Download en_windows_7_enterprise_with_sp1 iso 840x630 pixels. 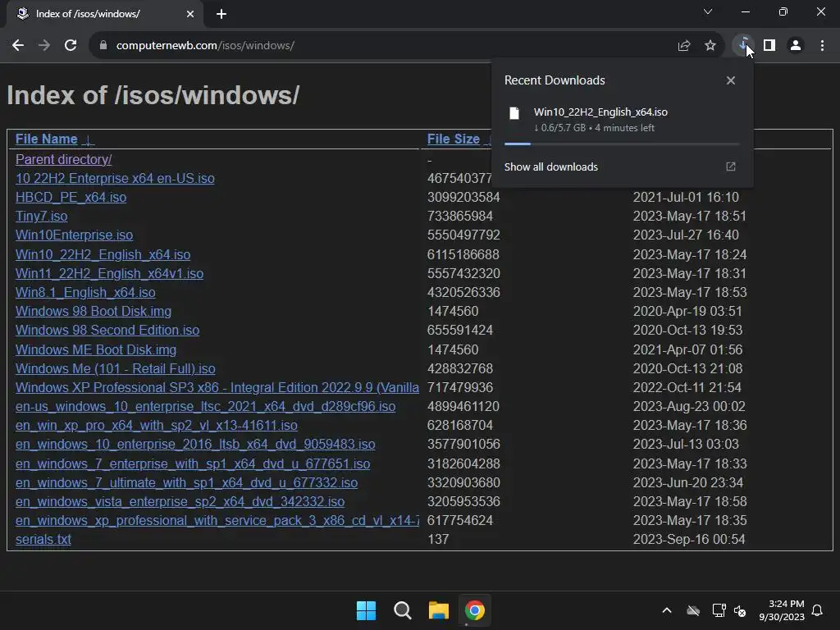(193, 463)
